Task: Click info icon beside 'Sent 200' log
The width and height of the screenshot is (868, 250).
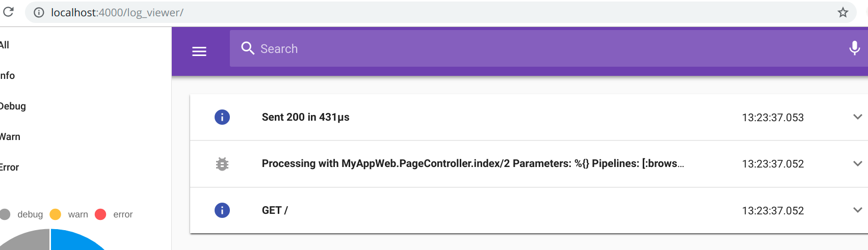Action: (x=222, y=117)
